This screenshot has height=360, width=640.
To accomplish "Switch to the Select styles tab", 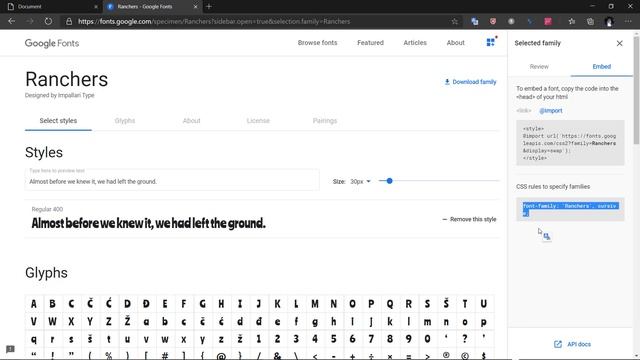I will 58,121.
